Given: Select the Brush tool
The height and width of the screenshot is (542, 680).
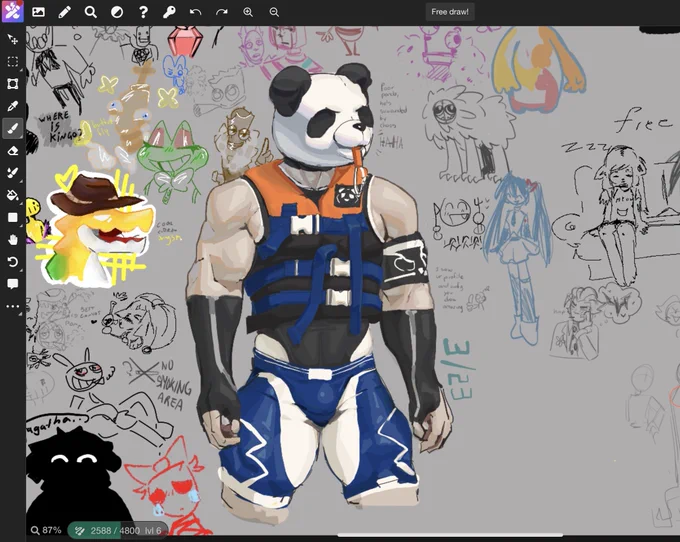Looking at the screenshot, I should pyautogui.click(x=13, y=128).
